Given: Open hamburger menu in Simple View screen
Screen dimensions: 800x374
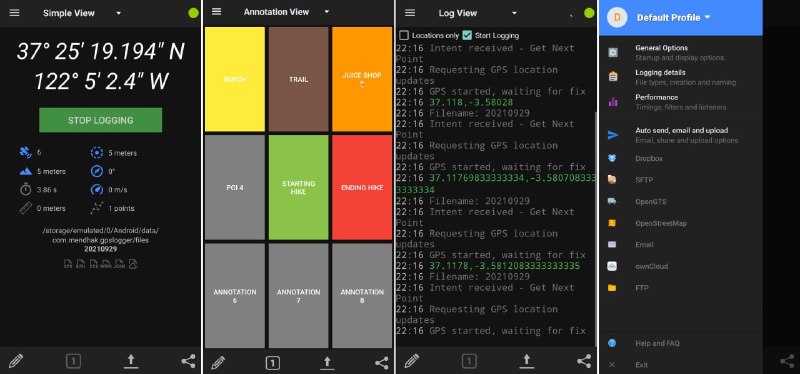Looking at the screenshot, I should coord(14,13).
